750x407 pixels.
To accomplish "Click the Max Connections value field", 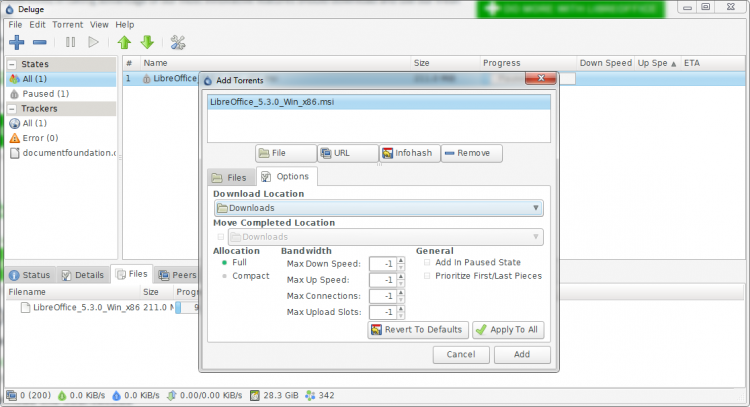I will (383, 297).
